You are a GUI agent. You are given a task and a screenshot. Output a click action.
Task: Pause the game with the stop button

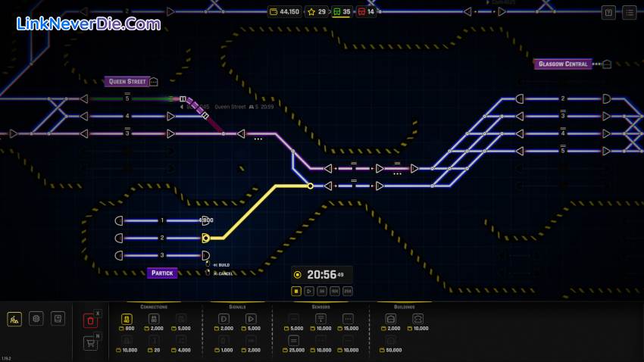pyautogui.click(x=297, y=291)
